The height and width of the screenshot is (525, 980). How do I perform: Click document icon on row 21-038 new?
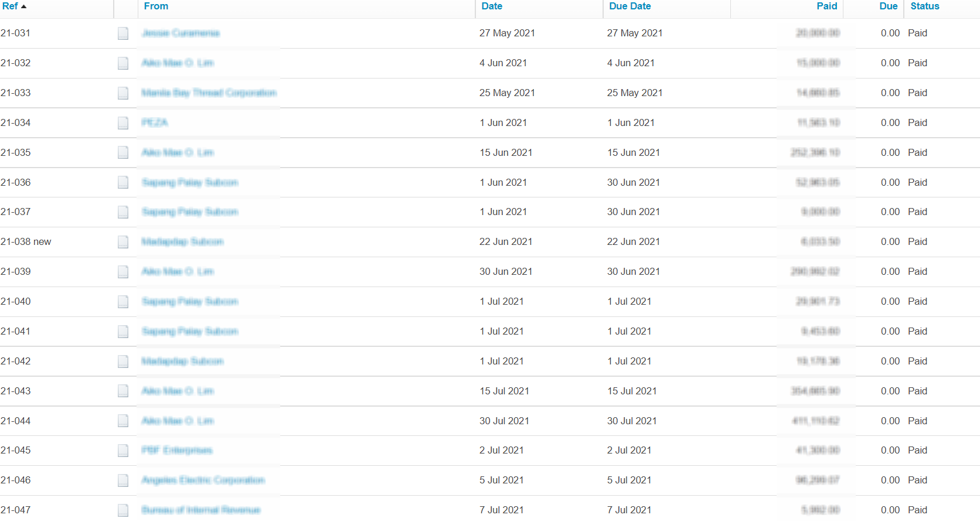(x=123, y=242)
